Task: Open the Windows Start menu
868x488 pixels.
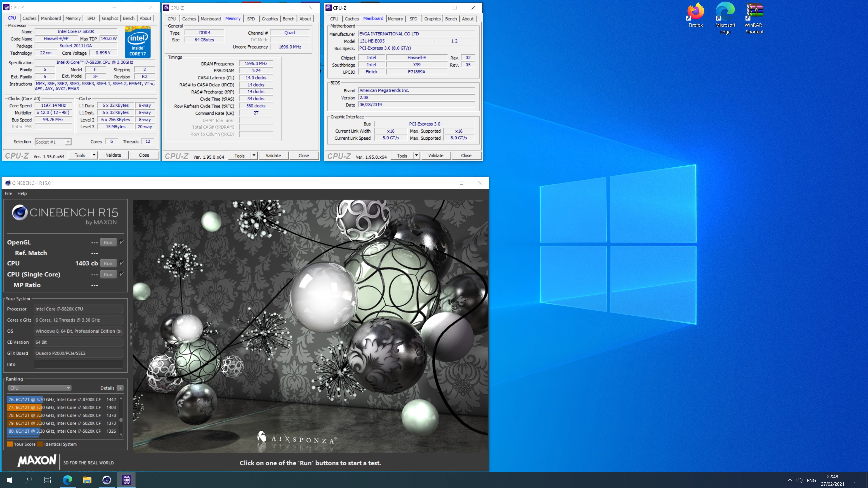Action: (9, 480)
